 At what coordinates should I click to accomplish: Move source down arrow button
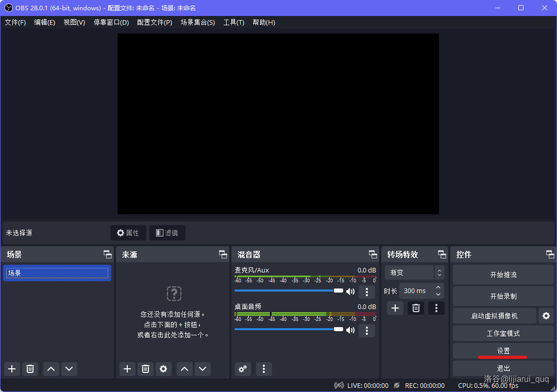202,369
